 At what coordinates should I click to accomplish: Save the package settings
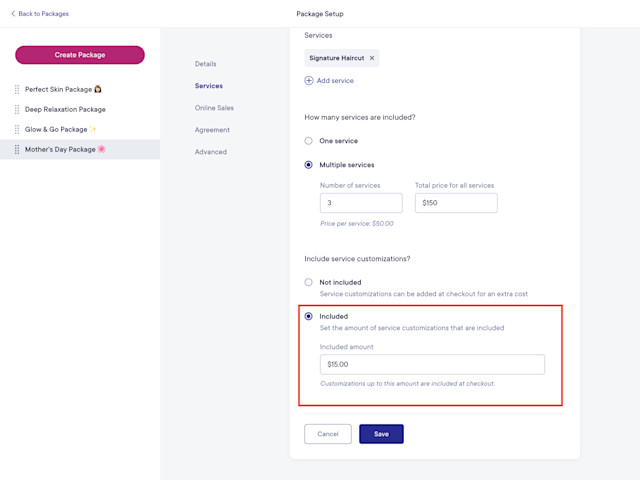(x=381, y=434)
